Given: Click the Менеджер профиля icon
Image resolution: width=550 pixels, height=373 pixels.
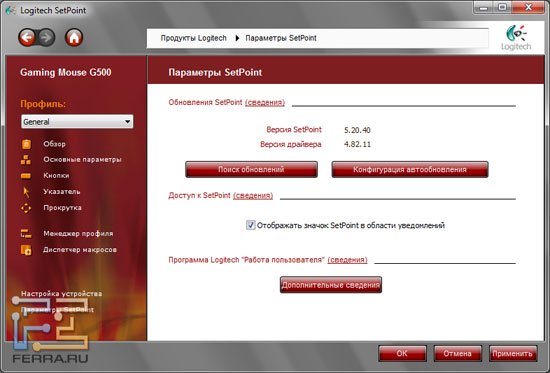Looking at the screenshot, I should pyautogui.click(x=26, y=234).
